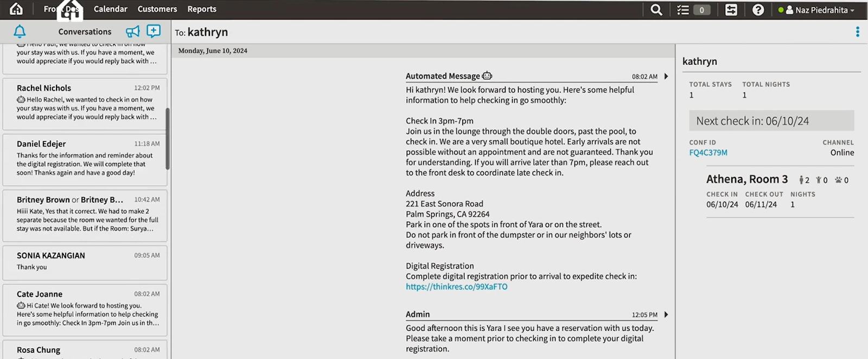Click the adults count icon
The height and width of the screenshot is (359, 868).
801,180
